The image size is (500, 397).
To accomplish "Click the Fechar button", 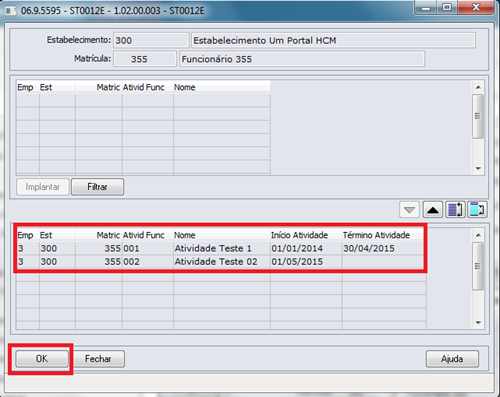I will click(x=98, y=359).
